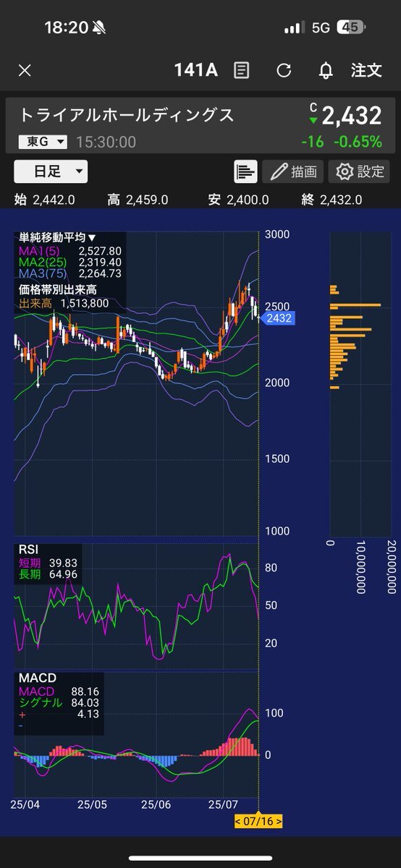
Task: Open the 描画 drawing tool
Action: (294, 171)
